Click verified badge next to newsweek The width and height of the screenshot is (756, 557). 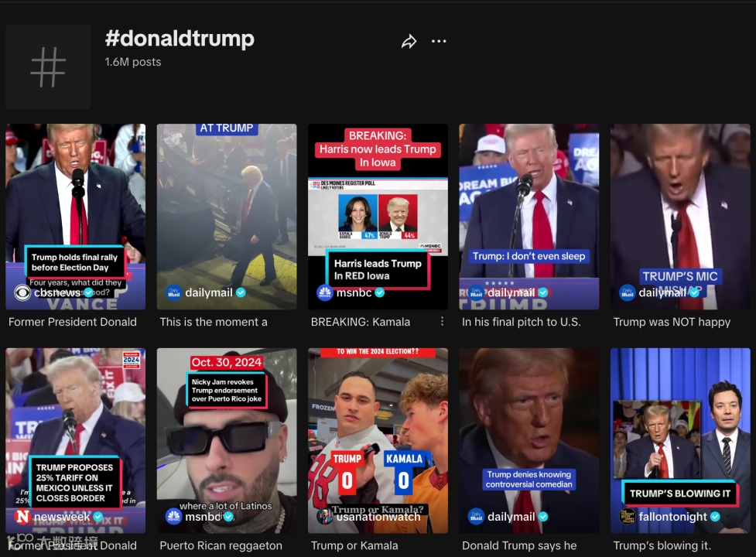coord(97,517)
